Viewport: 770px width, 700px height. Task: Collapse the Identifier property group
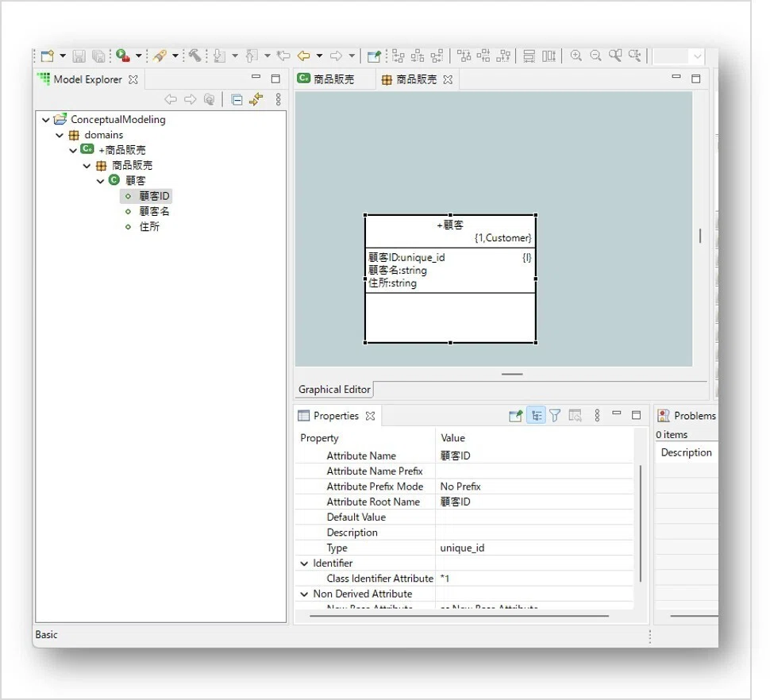tap(304, 563)
